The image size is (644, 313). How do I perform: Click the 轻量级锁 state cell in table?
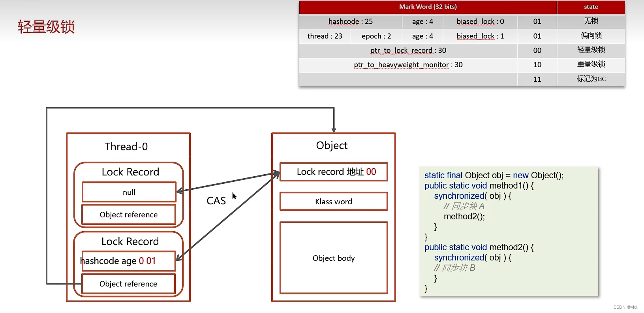point(591,50)
